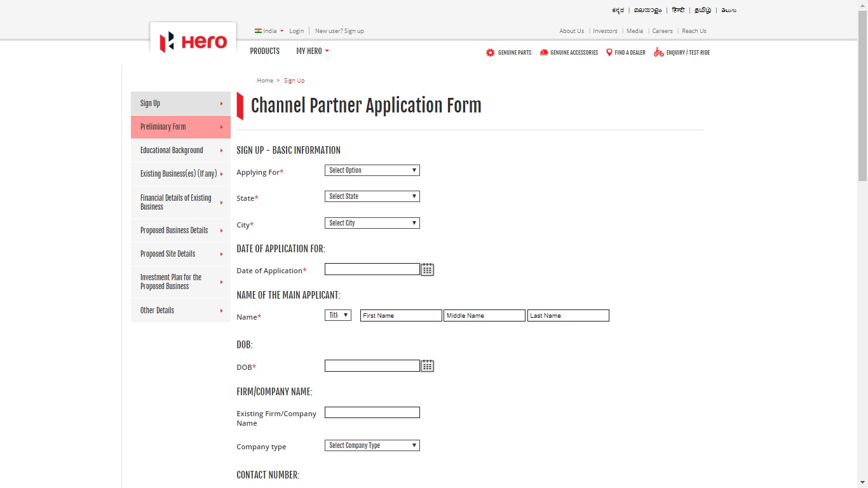
Task: Select the Enquiry / Test Ride motorcycle icon
Action: point(658,52)
